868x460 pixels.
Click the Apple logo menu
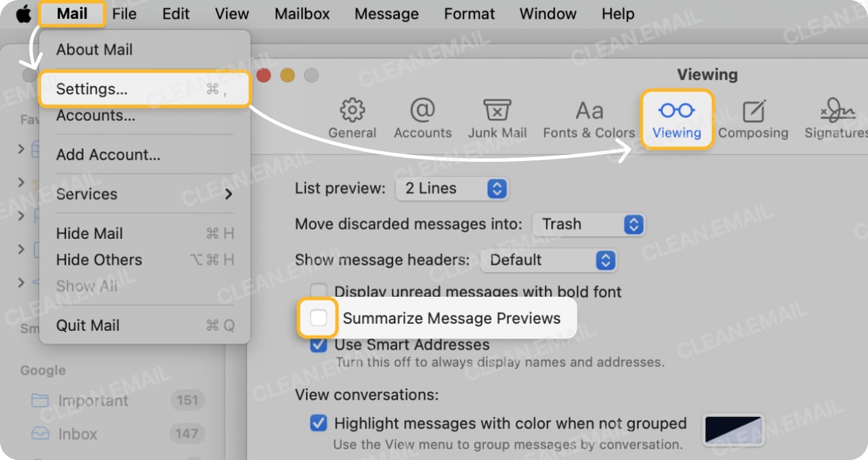point(24,14)
